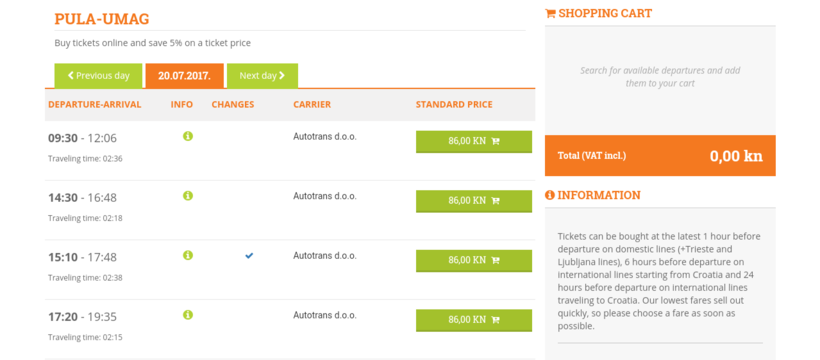Click the Departure-Arrival column header
820x360 pixels.
click(x=95, y=105)
